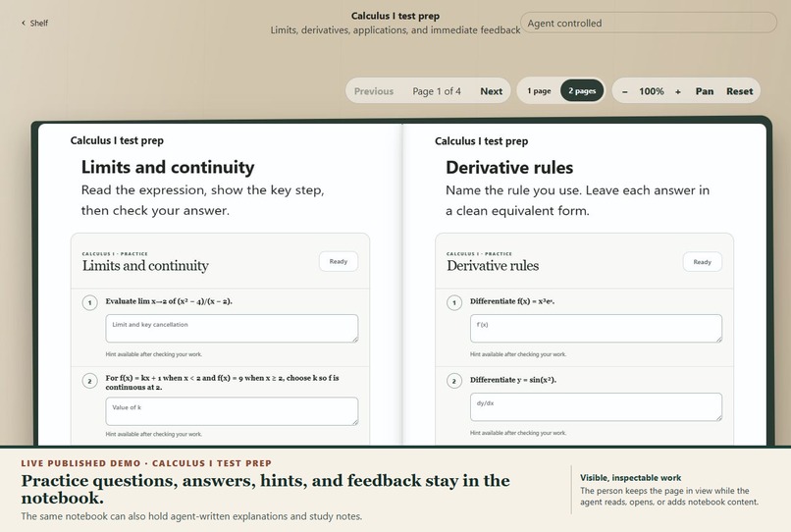The width and height of the screenshot is (791, 532).
Task: Click resize handle of dy/dx answer box
Action: 718,417
